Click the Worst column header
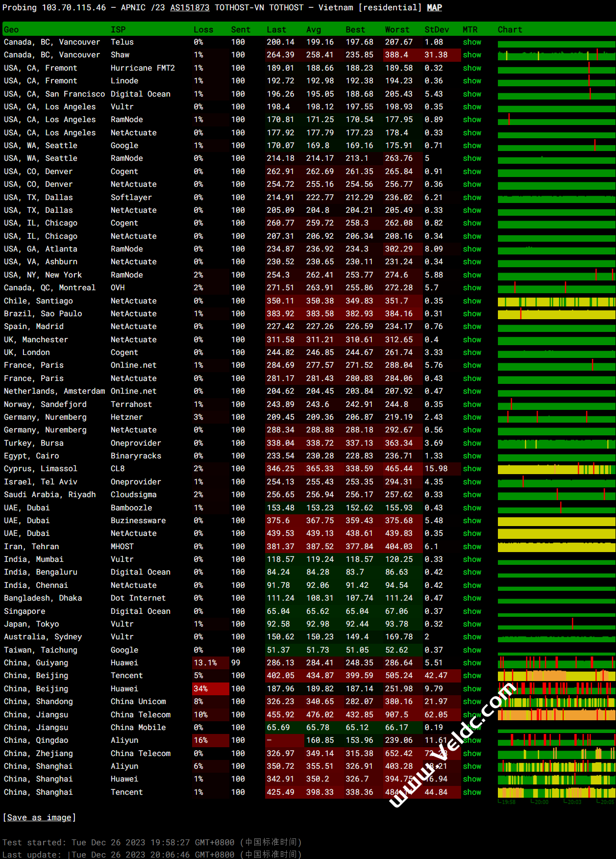This screenshot has width=616, height=859. [x=397, y=29]
